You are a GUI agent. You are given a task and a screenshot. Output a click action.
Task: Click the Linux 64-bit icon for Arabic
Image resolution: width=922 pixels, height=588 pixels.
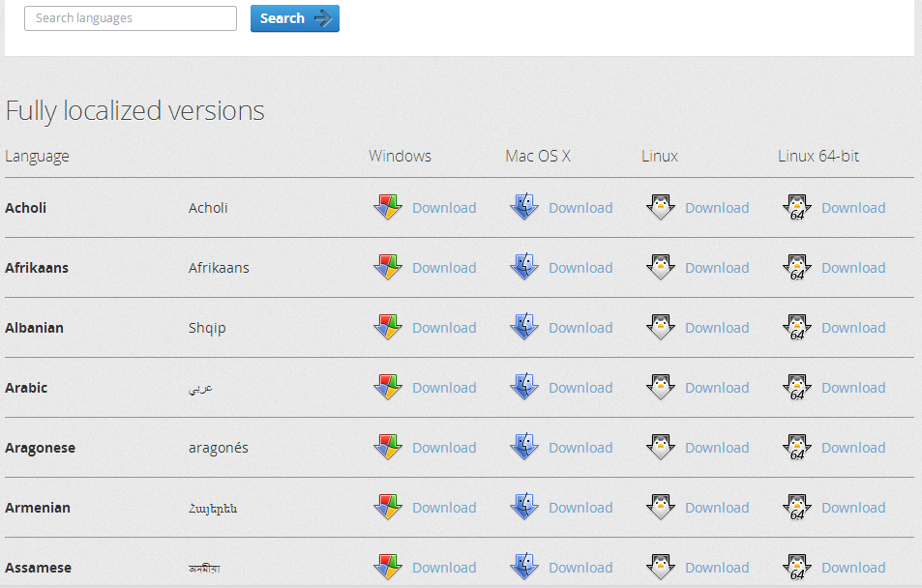(x=797, y=387)
